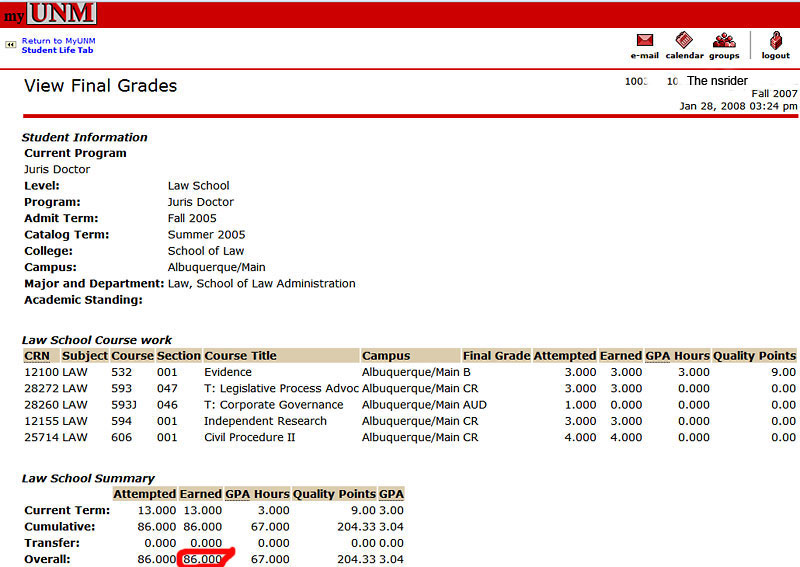Select the Evidence course title
This screenshot has width=800, height=567.
(x=228, y=372)
